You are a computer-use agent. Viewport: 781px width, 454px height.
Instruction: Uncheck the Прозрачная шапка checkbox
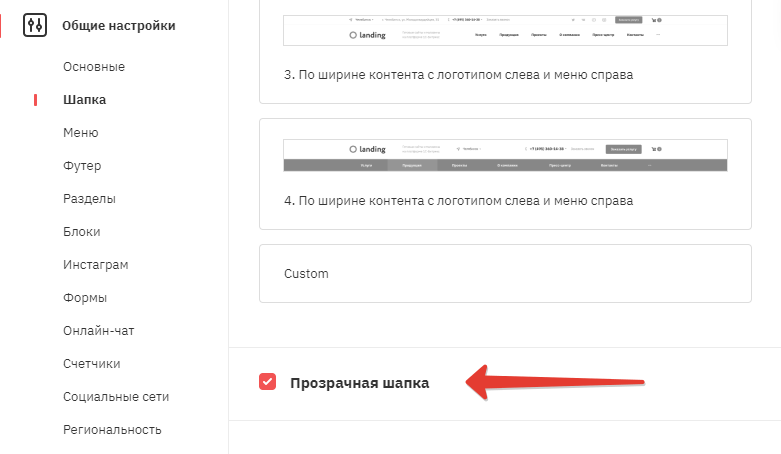[x=267, y=382]
